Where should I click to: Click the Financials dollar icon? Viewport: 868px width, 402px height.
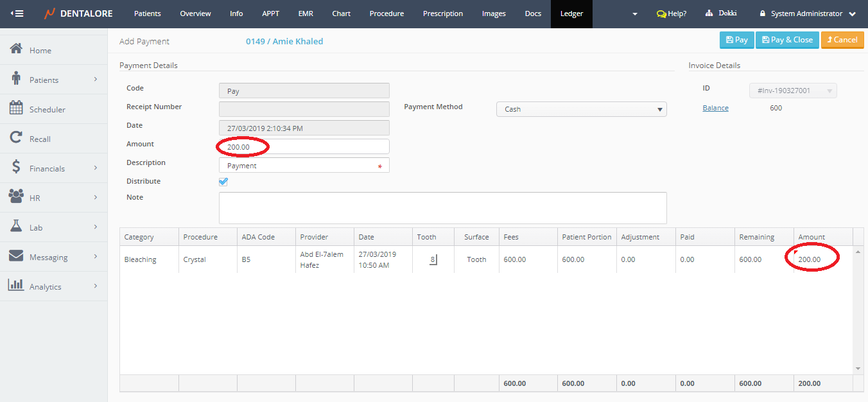point(16,168)
